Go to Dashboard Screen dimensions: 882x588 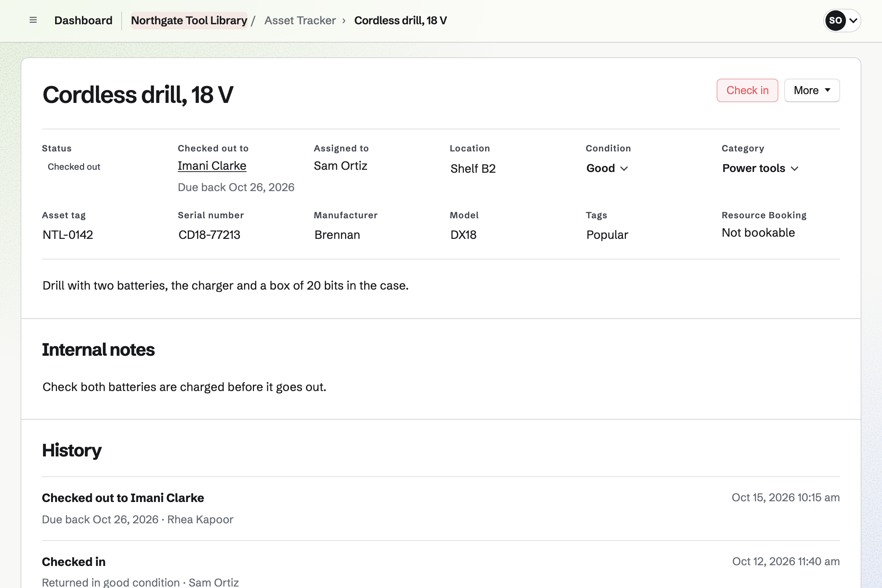click(83, 20)
